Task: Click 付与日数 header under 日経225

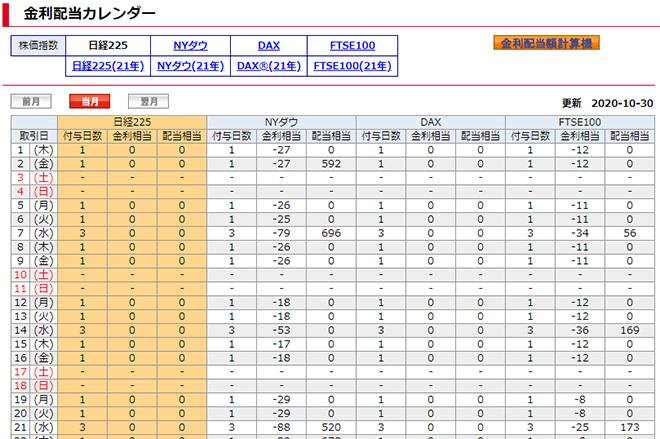Action: [x=82, y=136]
